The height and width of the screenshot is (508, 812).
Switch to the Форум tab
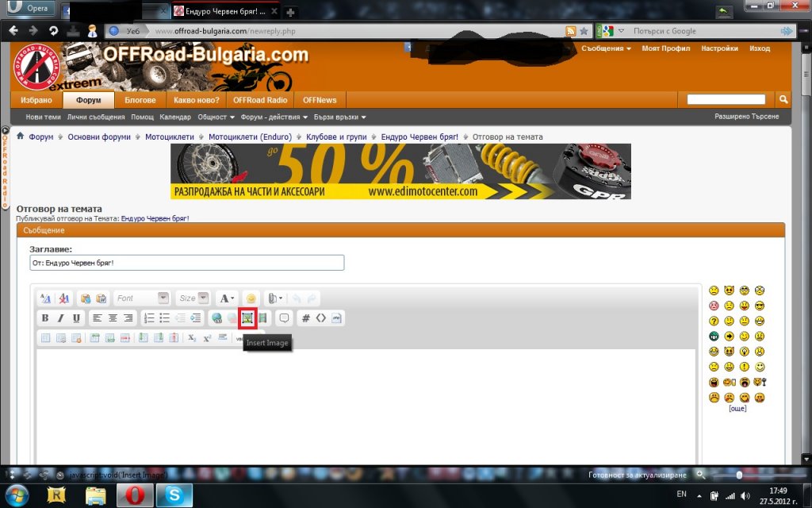tap(89, 100)
